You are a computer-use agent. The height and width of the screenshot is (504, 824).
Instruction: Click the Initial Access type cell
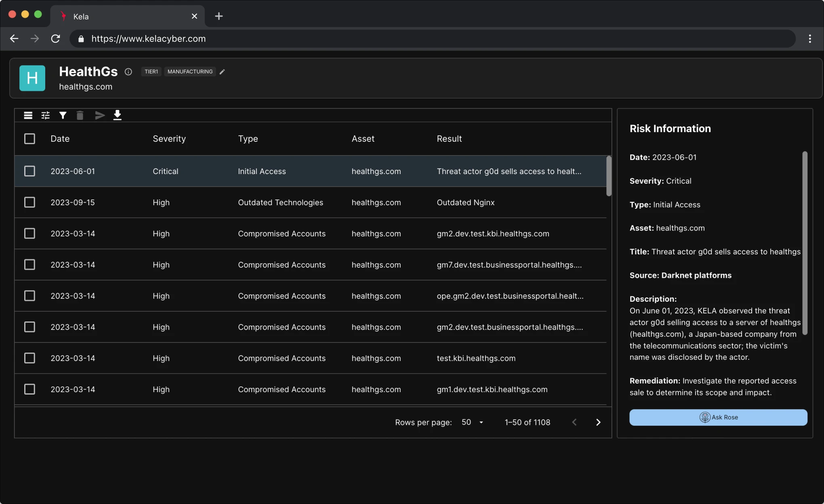point(262,171)
